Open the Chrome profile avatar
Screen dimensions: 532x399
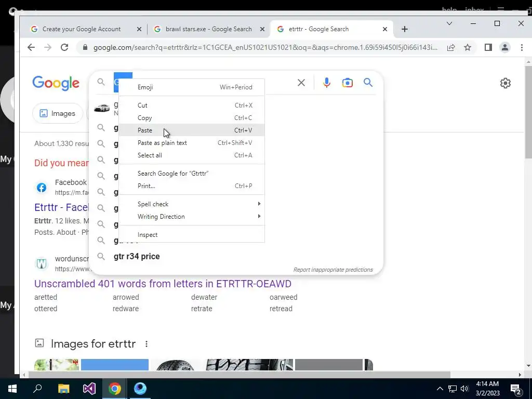[x=505, y=47]
